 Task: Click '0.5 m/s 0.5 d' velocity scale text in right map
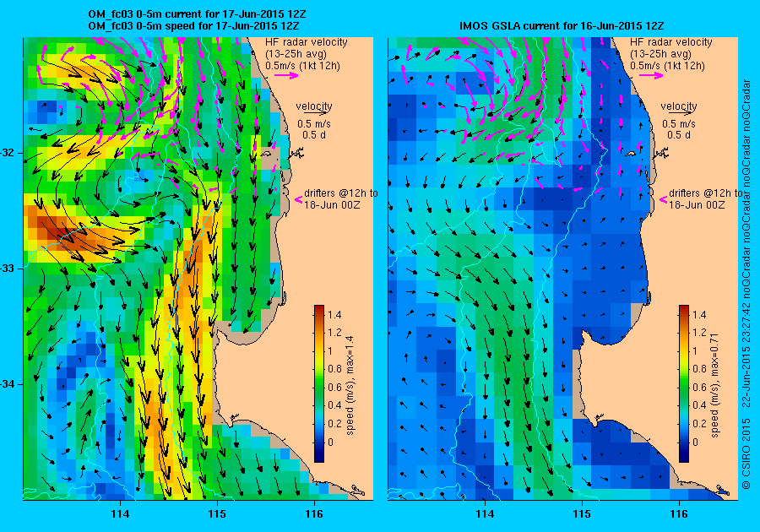point(679,129)
